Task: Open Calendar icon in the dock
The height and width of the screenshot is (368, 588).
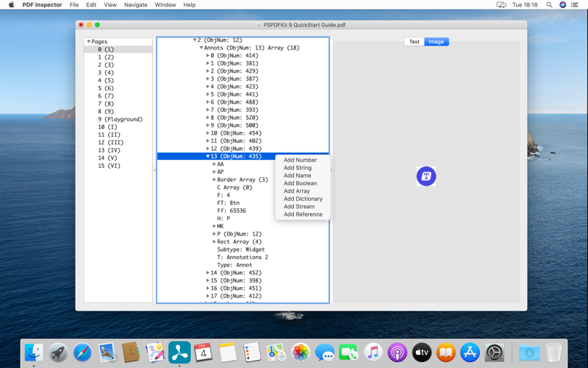Action: (x=204, y=353)
